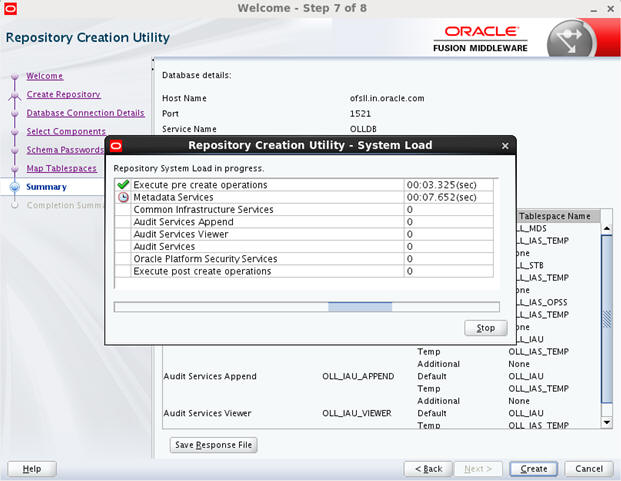Click the Repository System Load in progress message
Image resolution: width=621 pixels, height=481 pixels.
(189, 168)
